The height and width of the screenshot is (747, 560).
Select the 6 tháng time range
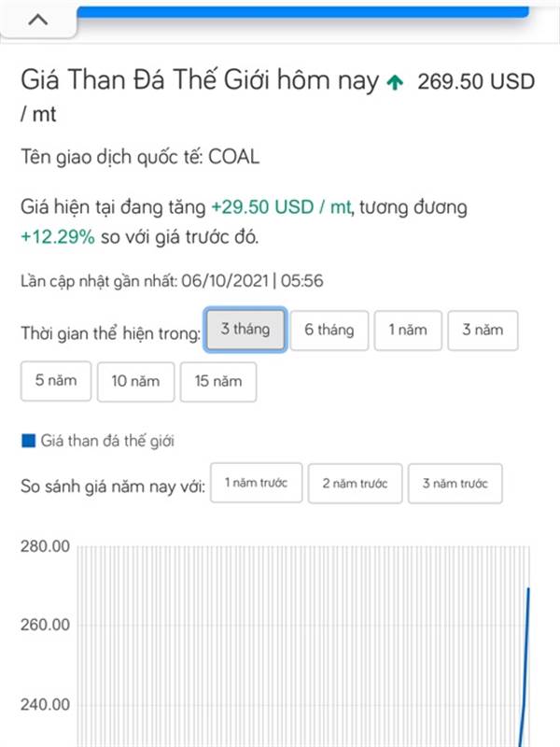click(329, 331)
